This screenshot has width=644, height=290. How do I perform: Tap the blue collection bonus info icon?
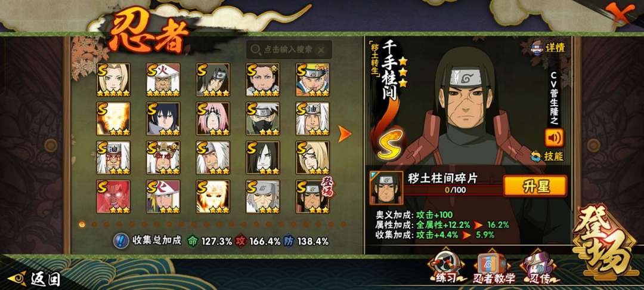click(x=119, y=241)
